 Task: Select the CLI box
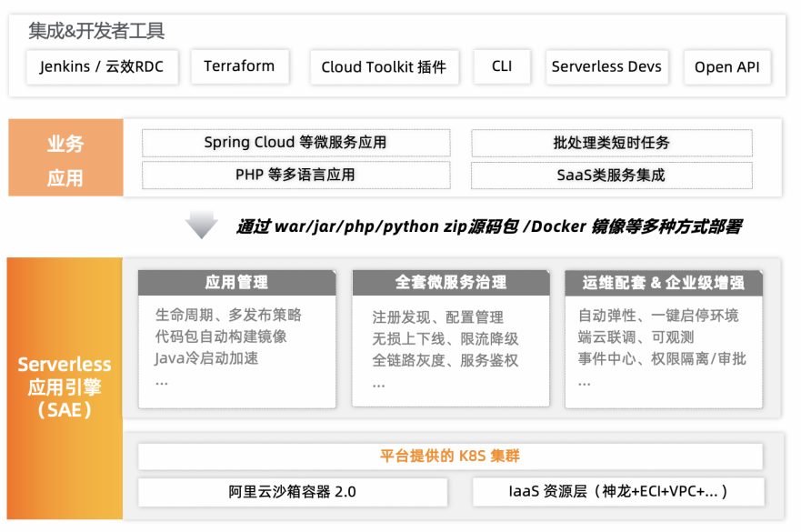click(502, 65)
